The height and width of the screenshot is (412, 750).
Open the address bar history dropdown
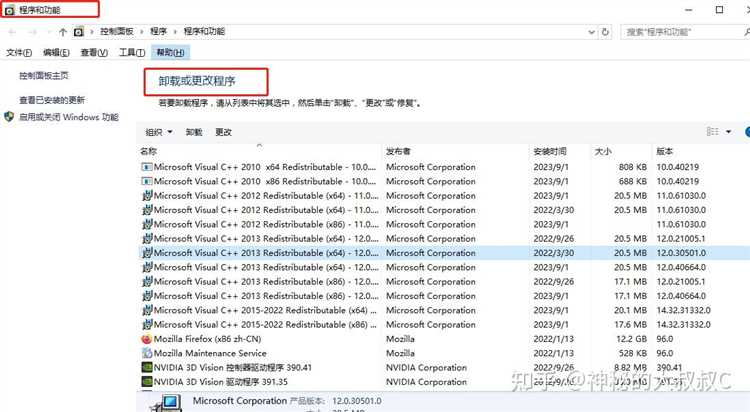(592, 32)
